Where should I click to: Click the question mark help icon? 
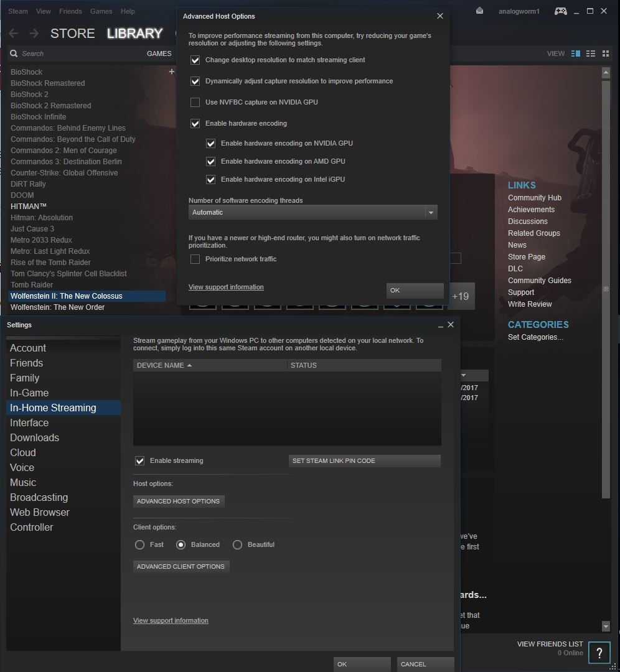point(599,653)
